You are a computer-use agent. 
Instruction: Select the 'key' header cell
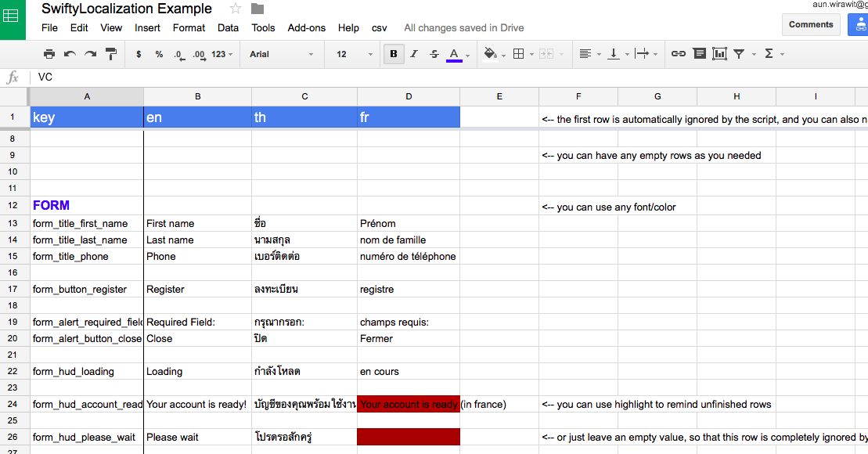pyautogui.click(x=87, y=117)
